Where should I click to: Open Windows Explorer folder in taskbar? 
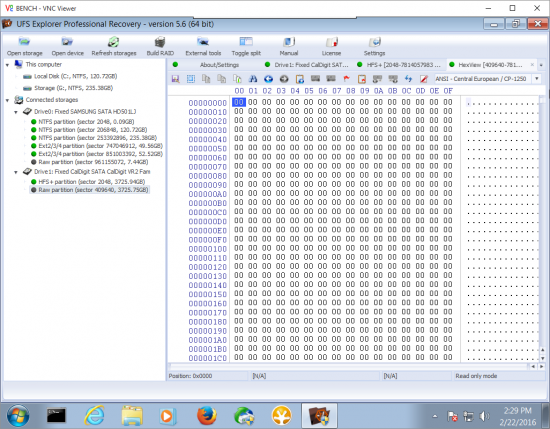132,416
